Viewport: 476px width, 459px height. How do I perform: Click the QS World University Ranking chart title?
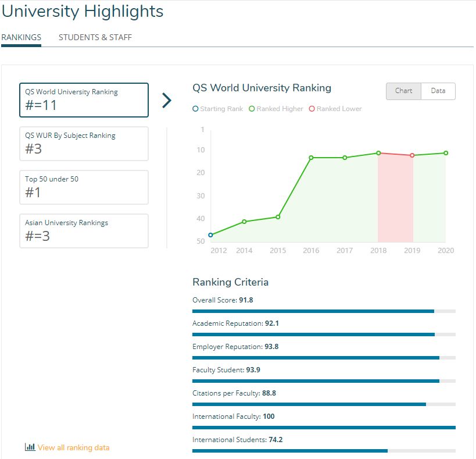pyautogui.click(x=262, y=88)
